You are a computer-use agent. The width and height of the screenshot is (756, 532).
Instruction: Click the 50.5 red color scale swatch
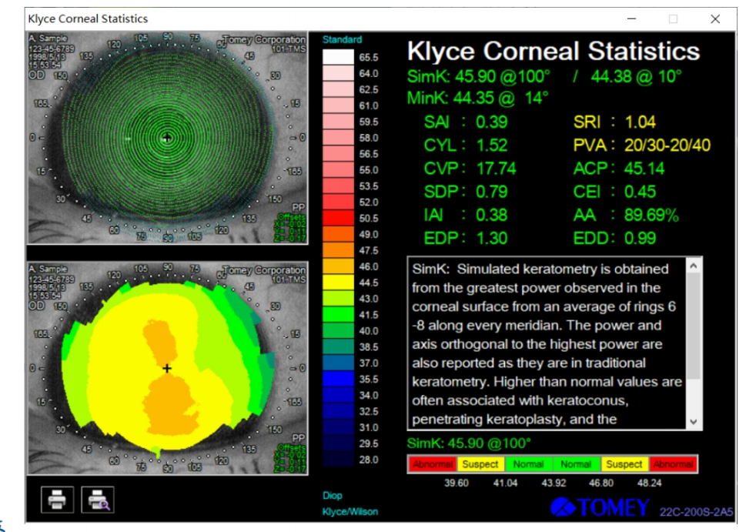coord(338,218)
